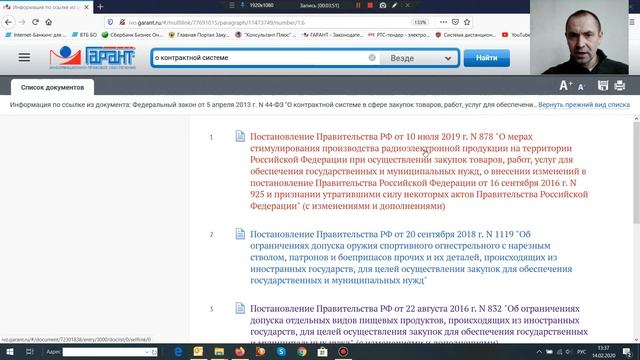Open 'Консультант Плюс' bookmark
The height and width of the screenshot is (360, 640).
click(266, 35)
